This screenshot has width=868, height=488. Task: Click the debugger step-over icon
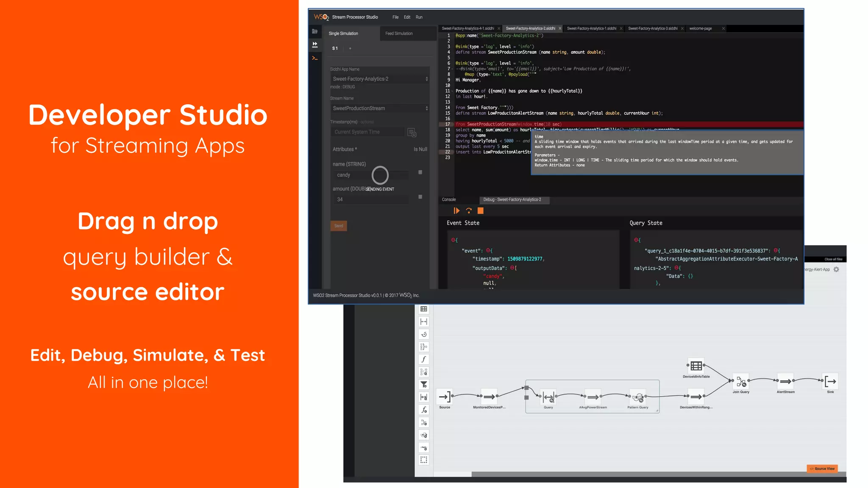pyautogui.click(x=469, y=211)
